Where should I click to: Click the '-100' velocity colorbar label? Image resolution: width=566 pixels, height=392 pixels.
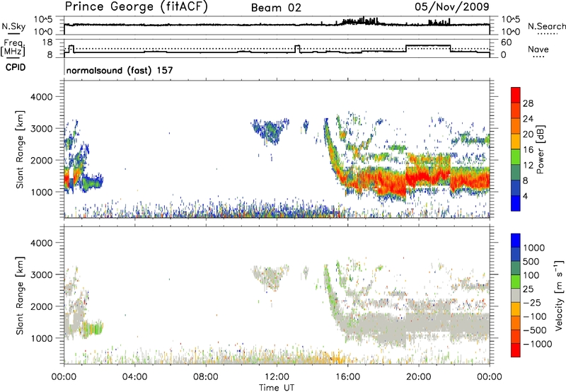tap(535, 316)
